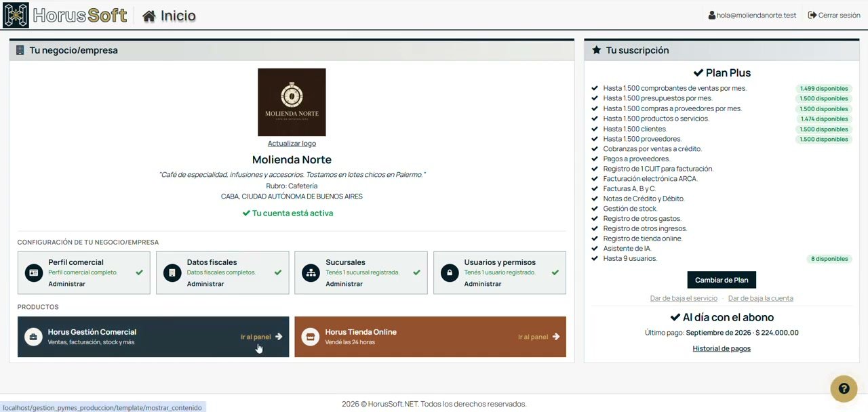The height and width of the screenshot is (412, 868).
Task: Open Administrar under Sucursales
Action: tap(344, 284)
